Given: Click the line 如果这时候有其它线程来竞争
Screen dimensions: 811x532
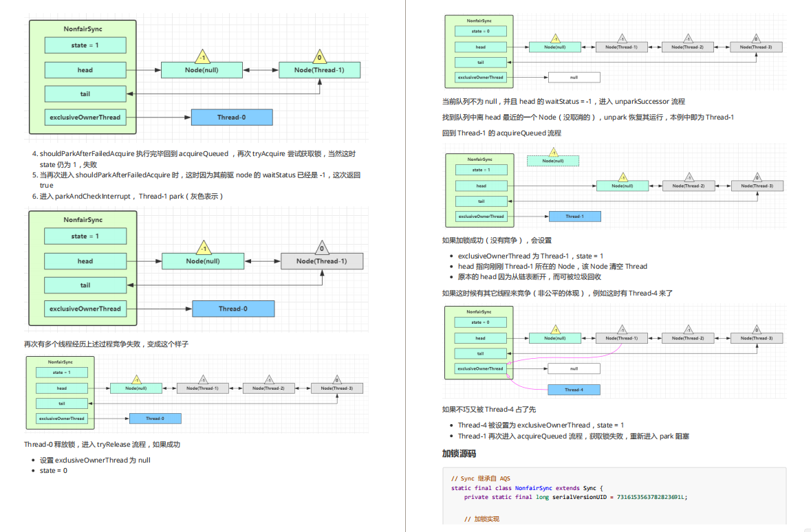Looking at the screenshot, I should click(x=557, y=293).
